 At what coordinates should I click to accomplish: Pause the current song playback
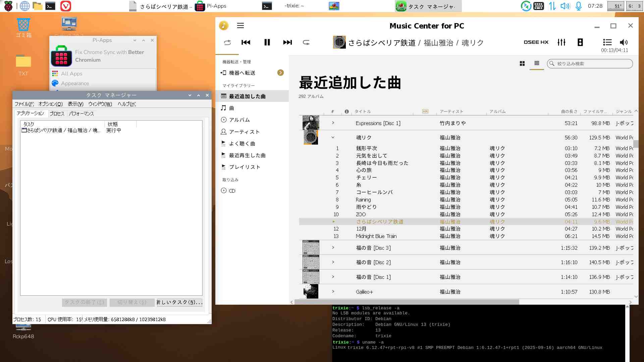pyautogui.click(x=267, y=42)
